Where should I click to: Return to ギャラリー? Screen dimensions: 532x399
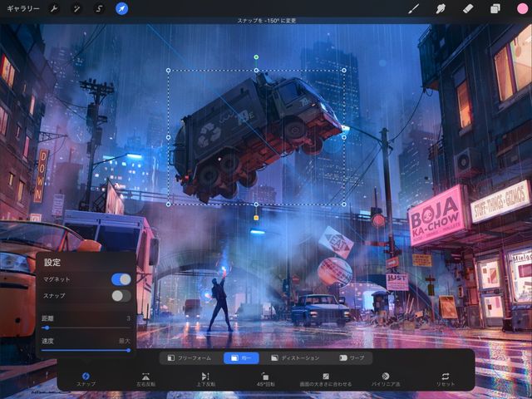click(23, 9)
